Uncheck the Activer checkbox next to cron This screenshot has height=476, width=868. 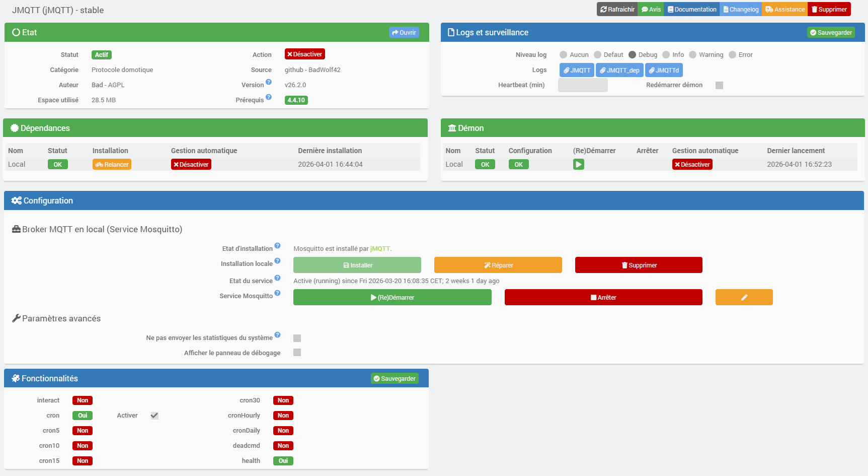[x=154, y=415]
